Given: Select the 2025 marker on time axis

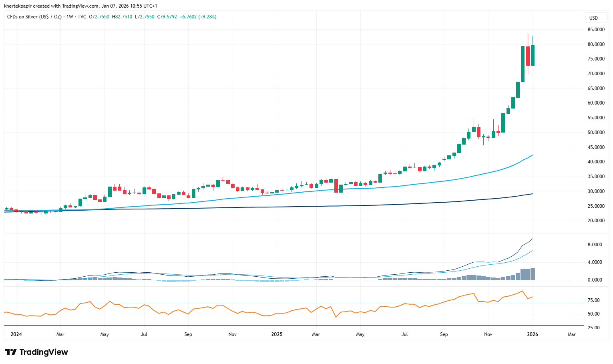Looking at the screenshot, I should click(x=277, y=334).
